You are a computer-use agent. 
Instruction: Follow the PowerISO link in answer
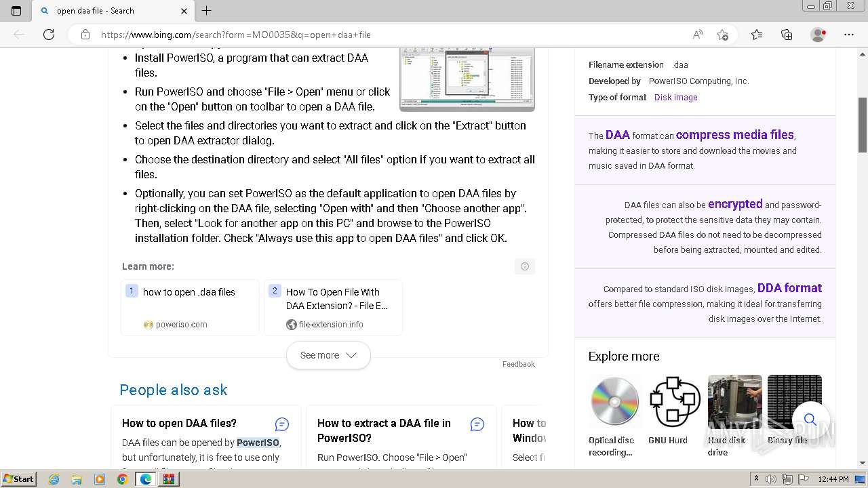point(258,443)
